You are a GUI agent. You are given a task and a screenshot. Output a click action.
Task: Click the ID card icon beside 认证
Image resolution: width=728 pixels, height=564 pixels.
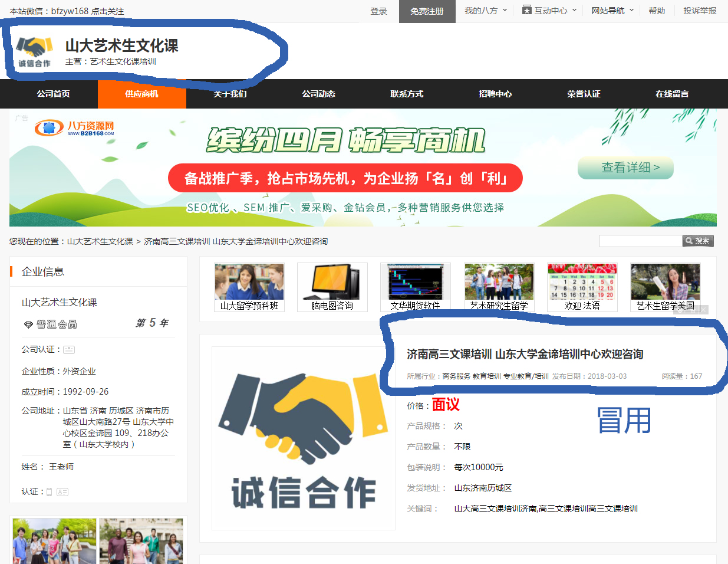point(62,492)
